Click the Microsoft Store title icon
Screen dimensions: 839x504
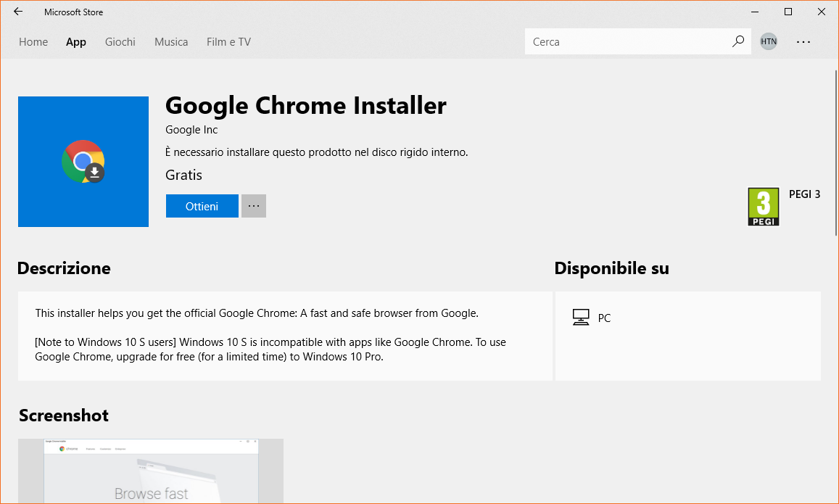point(73,12)
